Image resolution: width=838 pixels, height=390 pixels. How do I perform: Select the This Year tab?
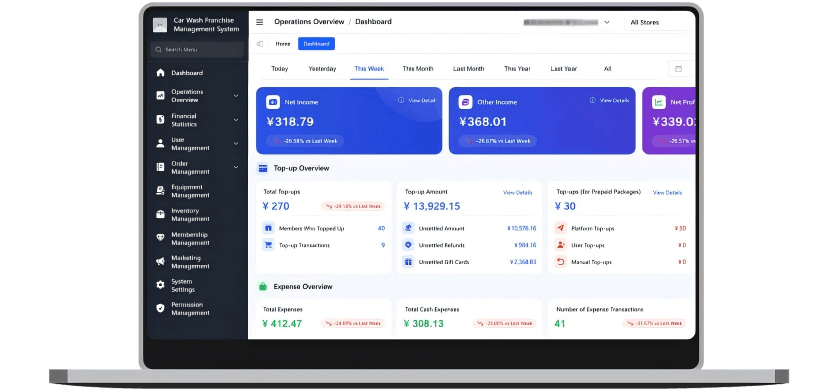pyautogui.click(x=517, y=69)
